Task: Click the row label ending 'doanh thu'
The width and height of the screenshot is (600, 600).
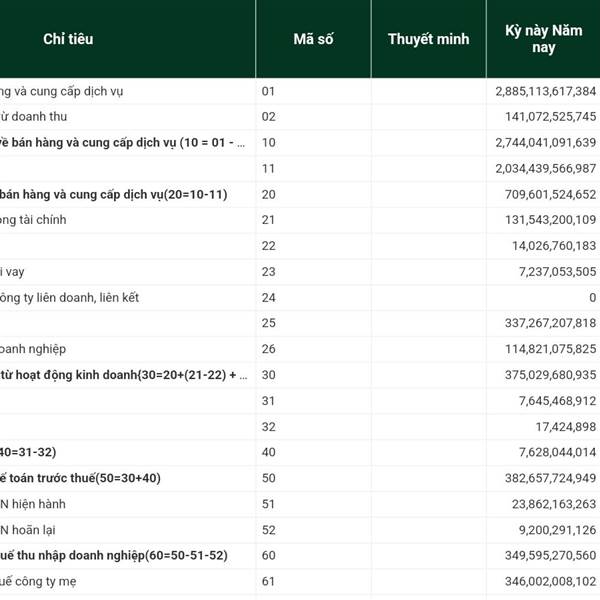Action: click(34, 116)
